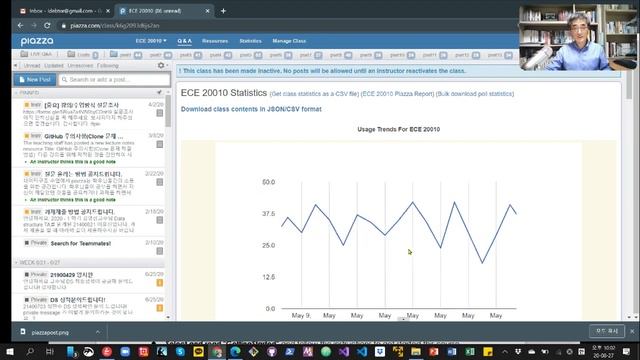Viewport: 640px width, 360px height.
Task: Focus the Search or add a post field
Action: tap(114, 80)
